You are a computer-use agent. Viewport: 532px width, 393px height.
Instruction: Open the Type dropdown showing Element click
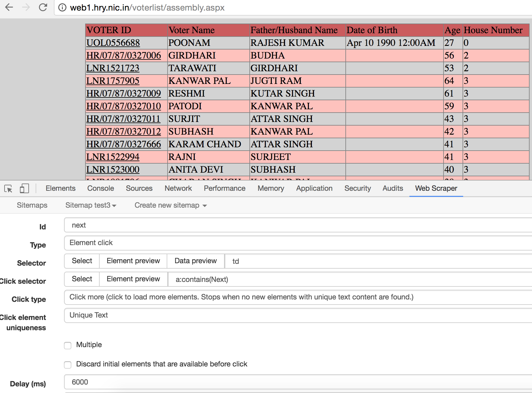point(297,243)
